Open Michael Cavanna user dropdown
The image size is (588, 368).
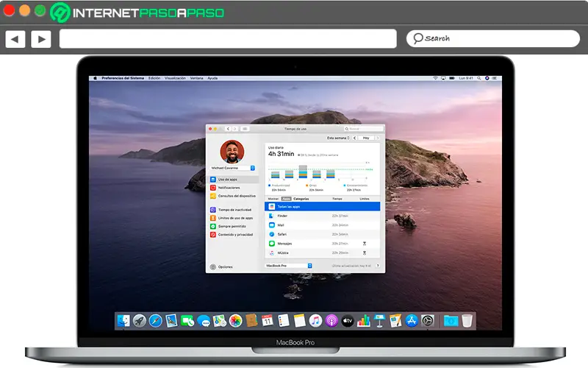tap(232, 168)
